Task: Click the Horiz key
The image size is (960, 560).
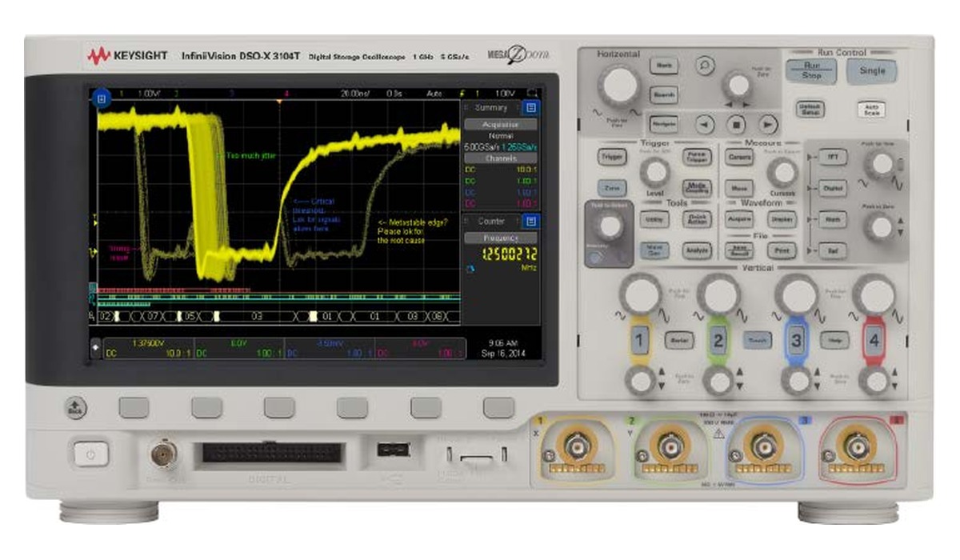Action: coord(663,66)
